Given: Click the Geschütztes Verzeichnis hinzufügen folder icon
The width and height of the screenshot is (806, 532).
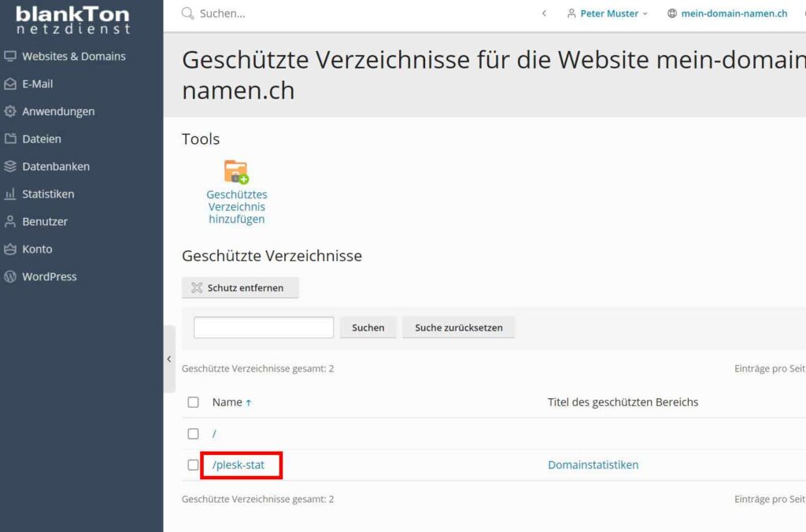Looking at the screenshot, I should click(x=236, y=172).
